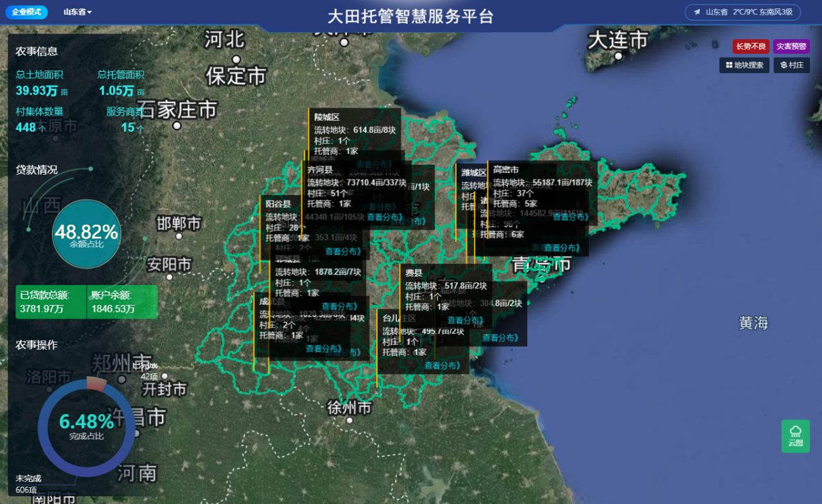This screenshot has height=504, width=822.
Task: Select the 陵城区 popup title
Action: [x=327, y=117]
